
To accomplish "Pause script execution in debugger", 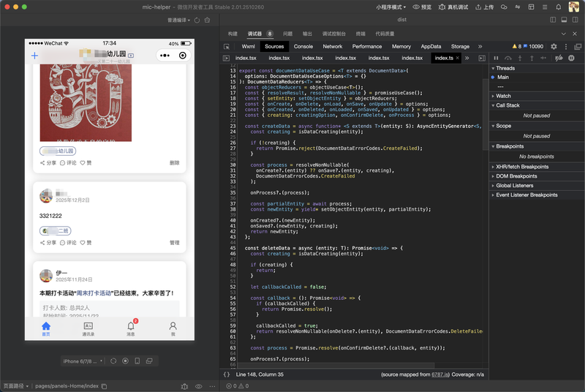I will 496,58.
